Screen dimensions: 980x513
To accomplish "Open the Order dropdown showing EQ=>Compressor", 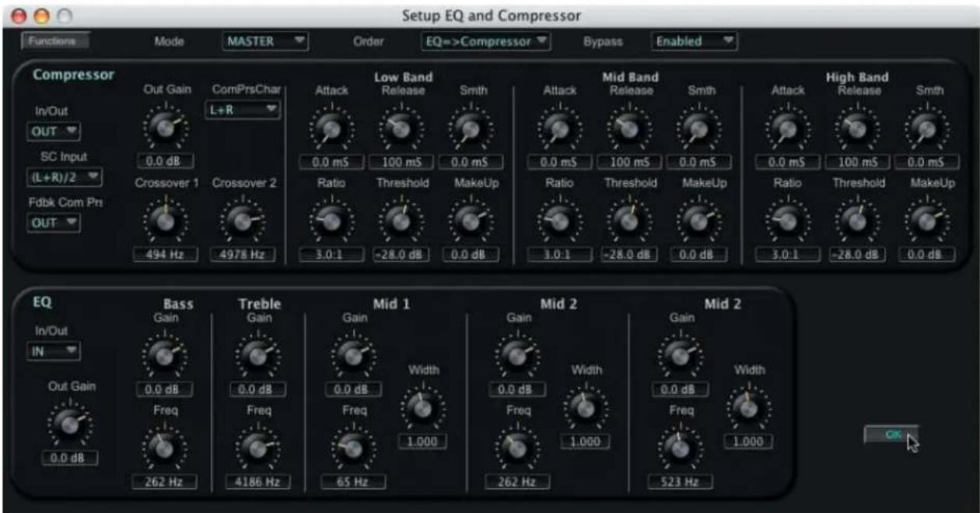I will [x=486, y=40].
